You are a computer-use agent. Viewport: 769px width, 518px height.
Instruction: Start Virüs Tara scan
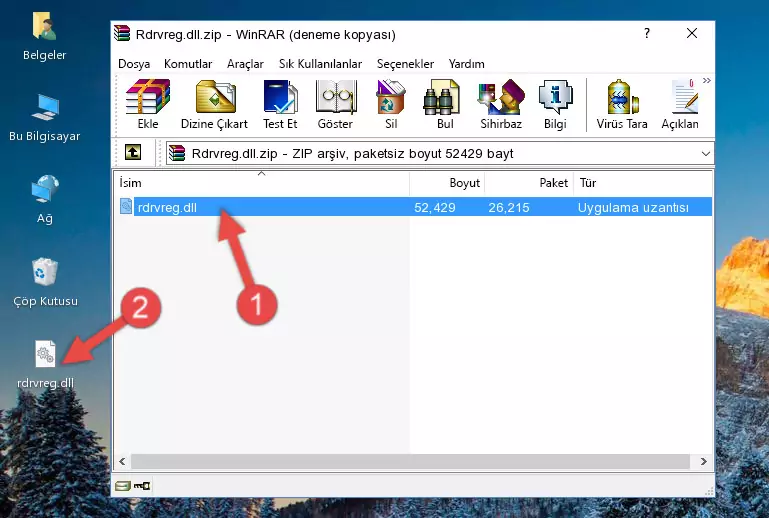(x=622, y=104)
